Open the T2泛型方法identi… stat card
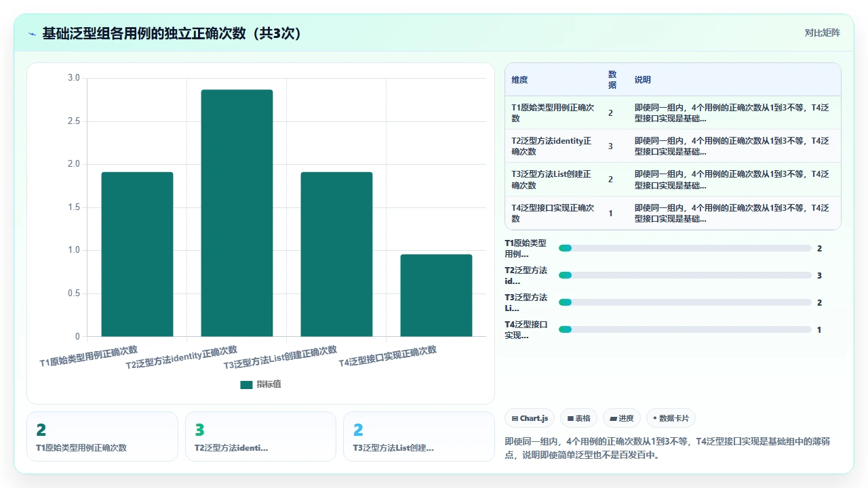The height and width of the screenshot is (488, 868). 260,436
